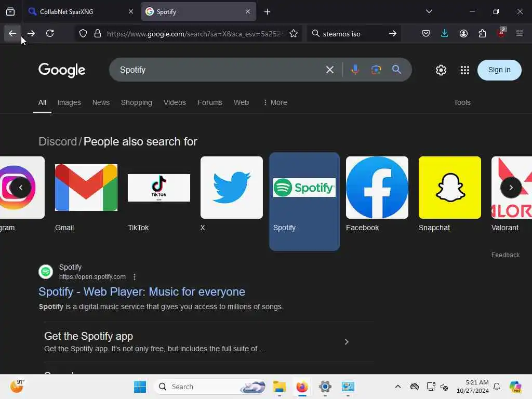
Task: Open the uBlock Origin extension icon
Action: click(x=501, y=33)
